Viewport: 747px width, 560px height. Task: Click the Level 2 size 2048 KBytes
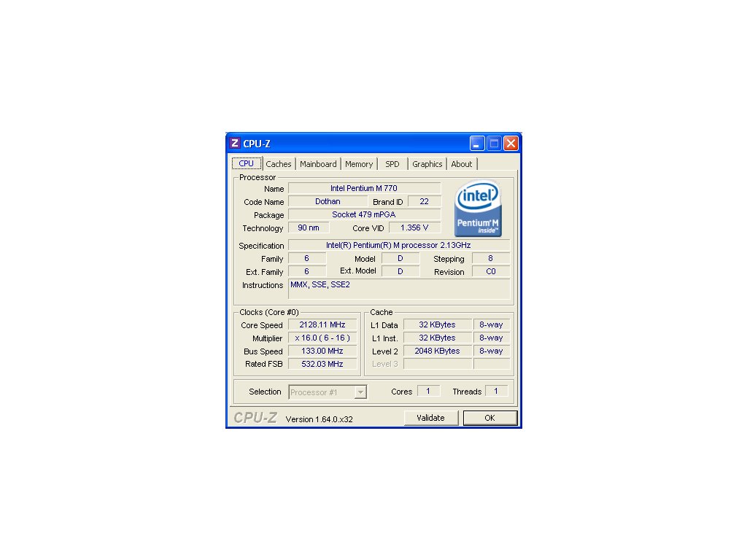[438, 351]
